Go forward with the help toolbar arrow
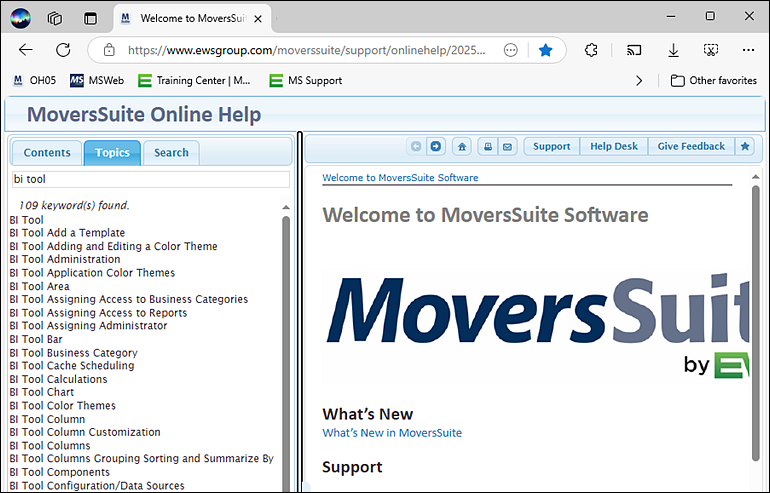The image size is (770, 493). tap(436, 146)
